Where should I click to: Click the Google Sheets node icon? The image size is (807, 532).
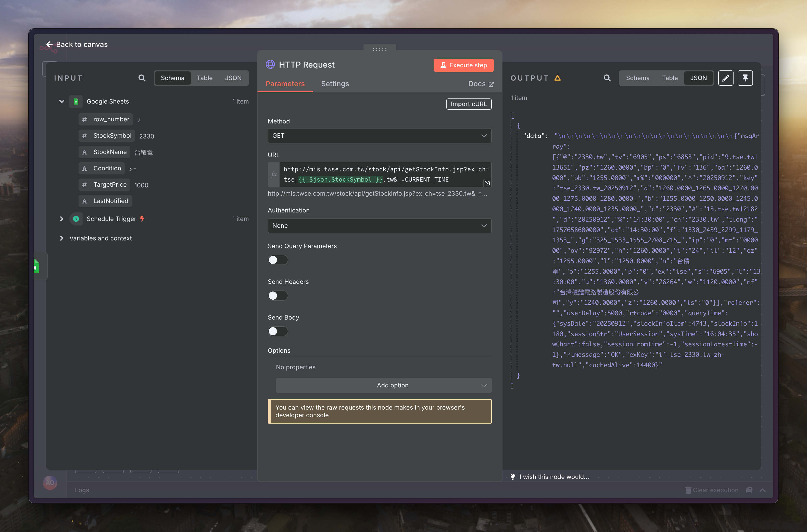click(x=76, y=102)
